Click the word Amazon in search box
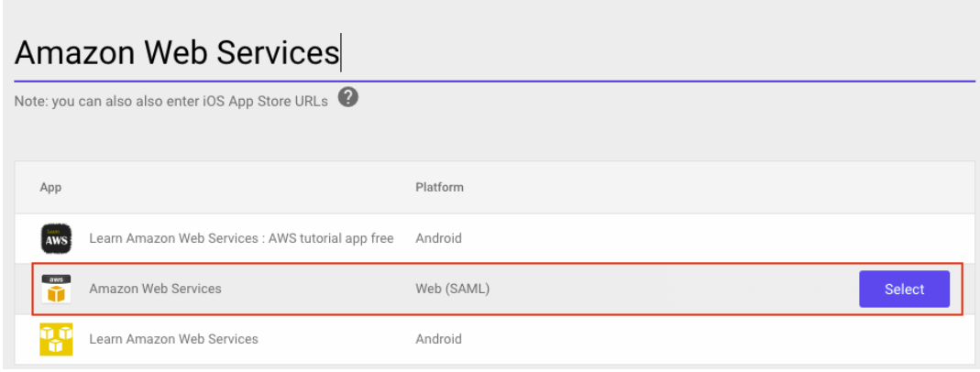 [75, 53]
